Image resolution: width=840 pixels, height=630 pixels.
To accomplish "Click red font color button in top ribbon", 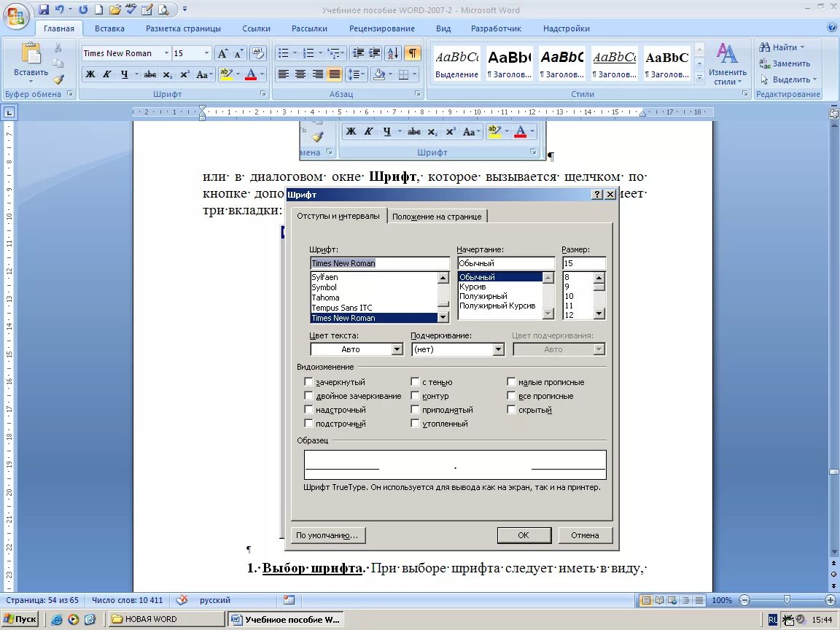I will coord(252,74).
